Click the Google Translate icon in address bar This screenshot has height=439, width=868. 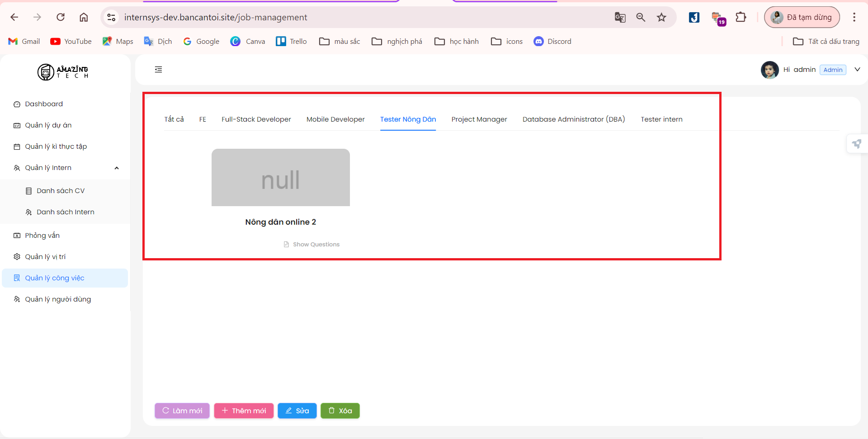[620, 18]
